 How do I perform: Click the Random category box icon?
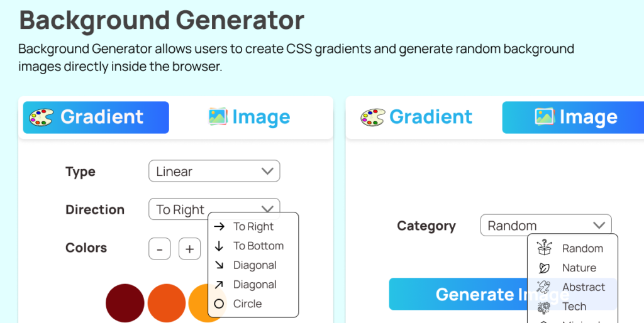click(545, 248)
